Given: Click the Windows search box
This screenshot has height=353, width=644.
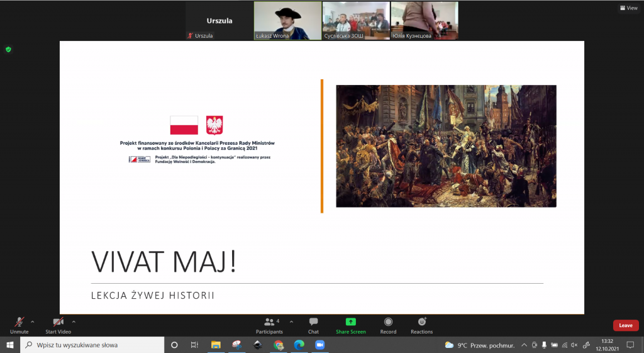Looking at the screenshot, I should [94, 345].
